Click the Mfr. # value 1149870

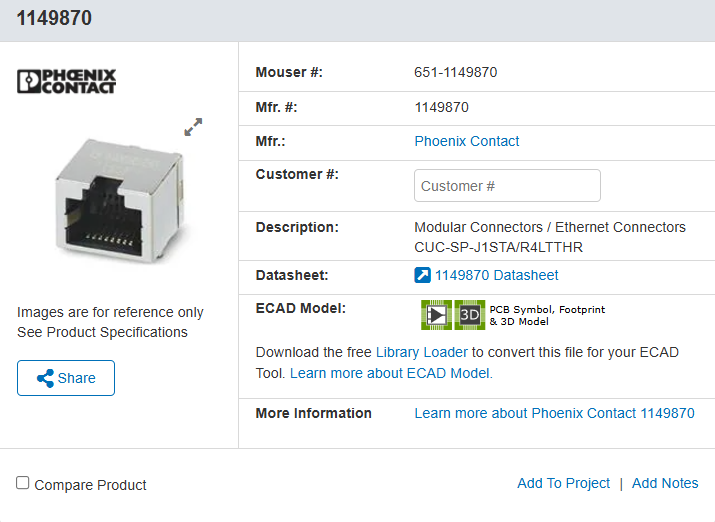441,108
